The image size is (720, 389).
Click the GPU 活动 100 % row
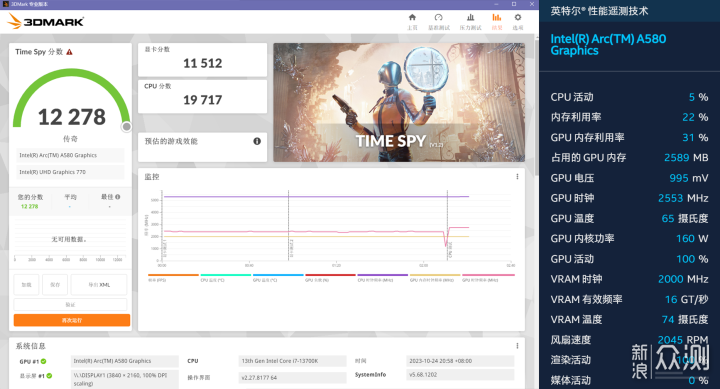pos(629,259)
